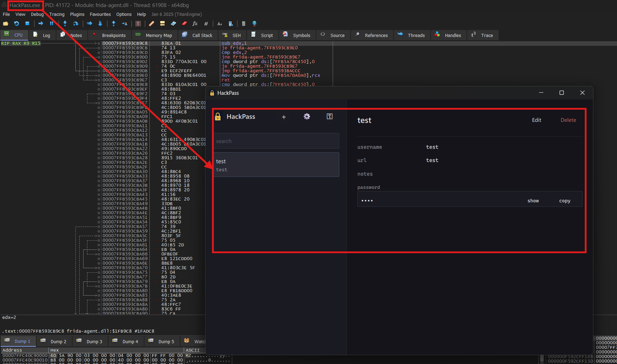617x364 pixels.
Task: Open the Favourites menu
Action: (100, 14)
